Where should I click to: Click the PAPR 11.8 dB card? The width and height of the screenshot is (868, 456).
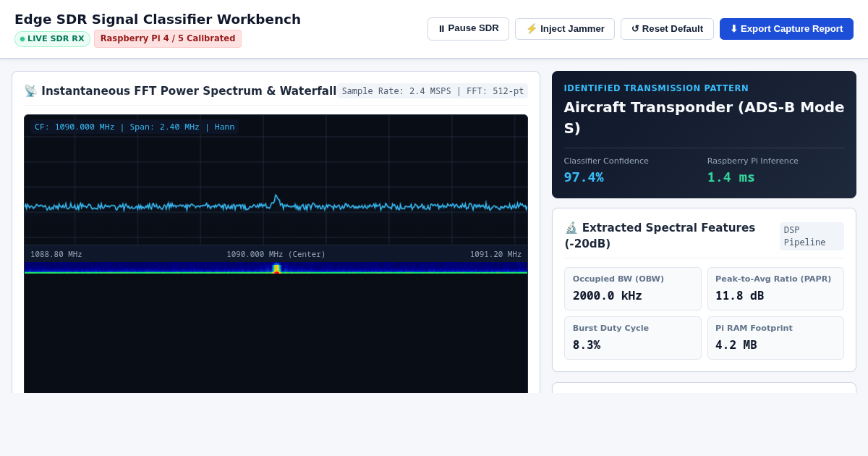775,289
